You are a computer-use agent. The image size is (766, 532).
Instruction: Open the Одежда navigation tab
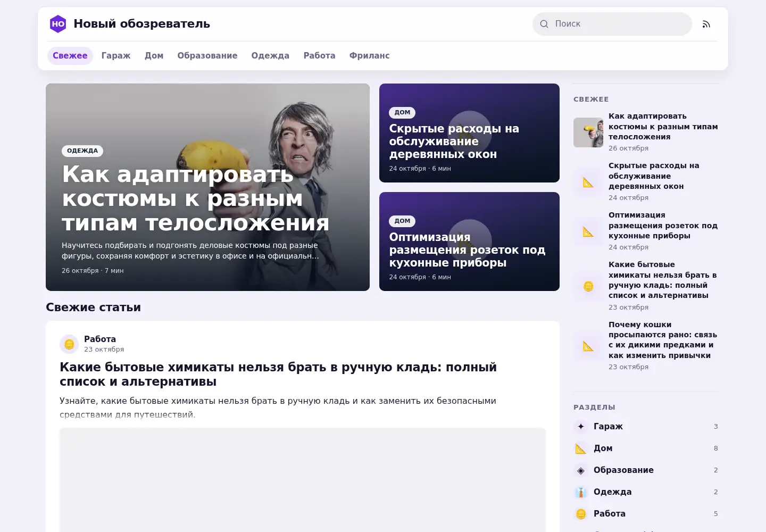pyautogui.click(x=270, y=56)
